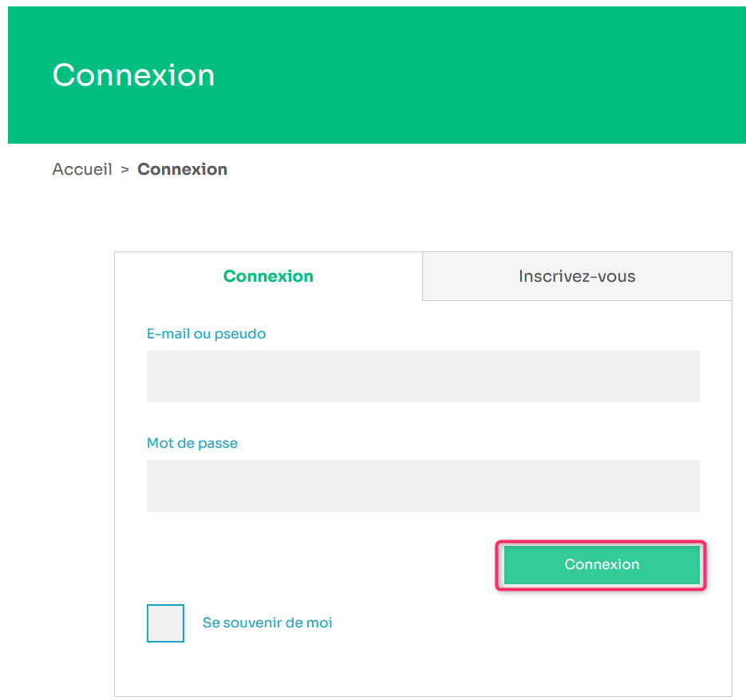The image size is (746, 700).
Task: Switch to the Inscrivez-vous tab
Action: (x=576, y=276)
